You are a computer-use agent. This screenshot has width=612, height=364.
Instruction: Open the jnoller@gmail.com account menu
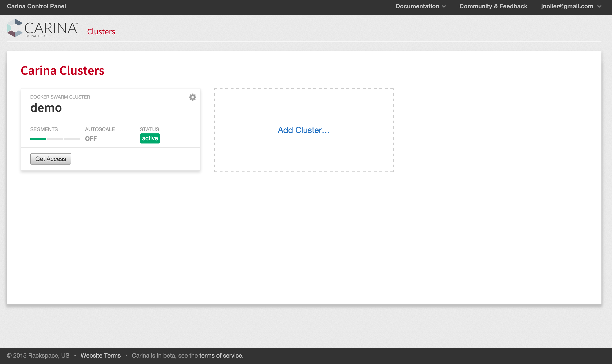click(x=571, y=6)
